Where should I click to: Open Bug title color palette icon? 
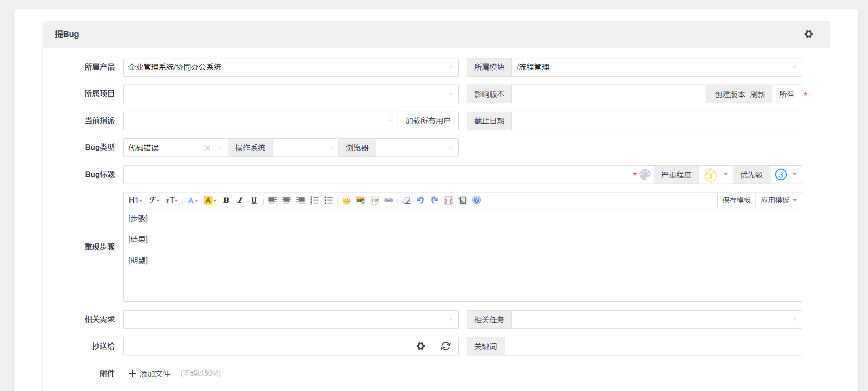645,174
